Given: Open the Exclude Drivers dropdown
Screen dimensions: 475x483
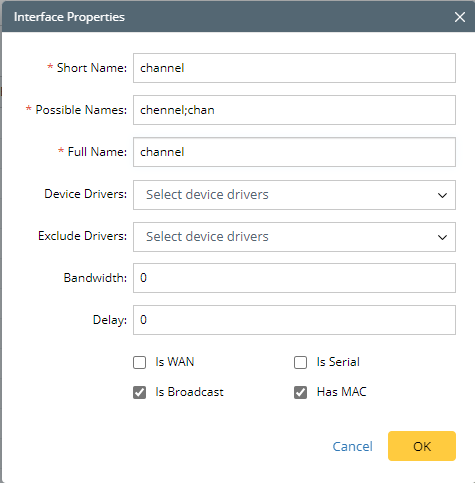Looking at the screenshot, I should click(x=294, y=237).
